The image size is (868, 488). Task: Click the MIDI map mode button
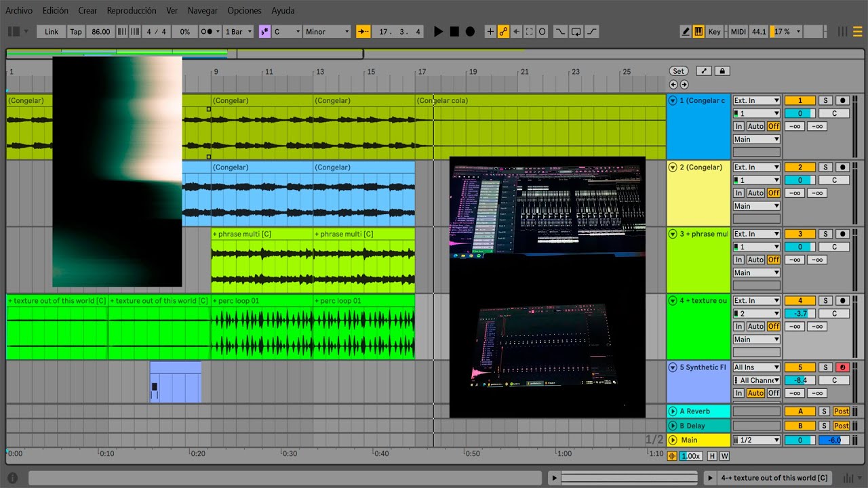[x=738, y=32]
